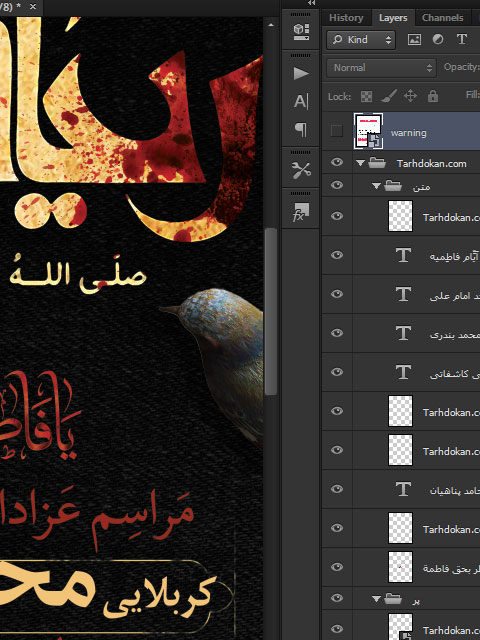Collapse the پر folder group
The image size is (480, 640).
pyautogui.click(x=376, y=599)
